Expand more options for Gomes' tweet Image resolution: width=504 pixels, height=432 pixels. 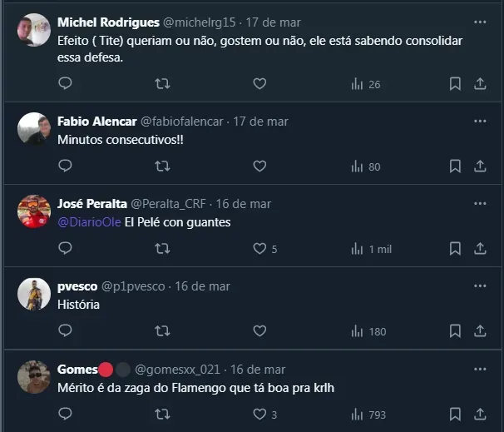point(480,369)
